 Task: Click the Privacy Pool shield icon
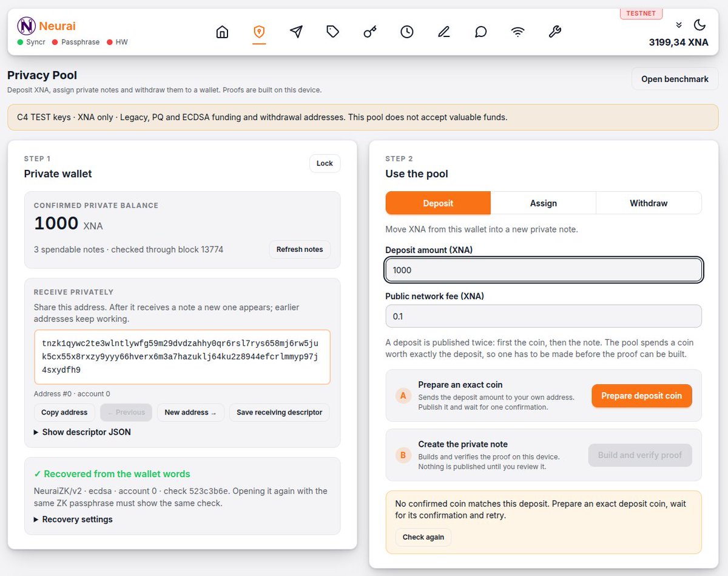click(259, 32)
